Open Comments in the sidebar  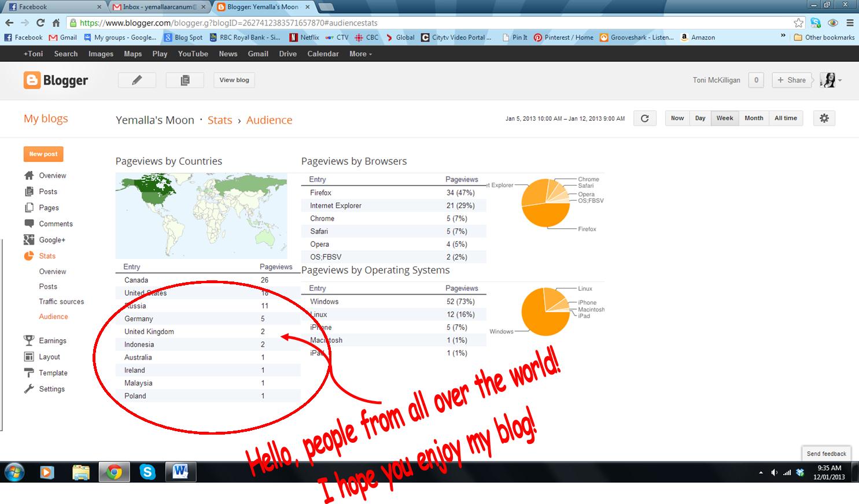coord(48,224)
